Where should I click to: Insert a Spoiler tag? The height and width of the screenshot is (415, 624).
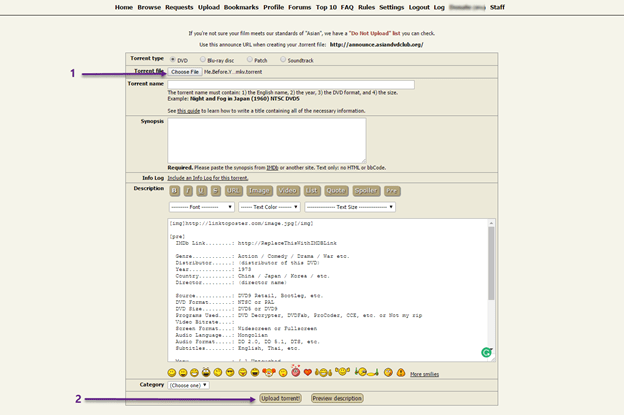pyautogui.click(x=365, y=189)
